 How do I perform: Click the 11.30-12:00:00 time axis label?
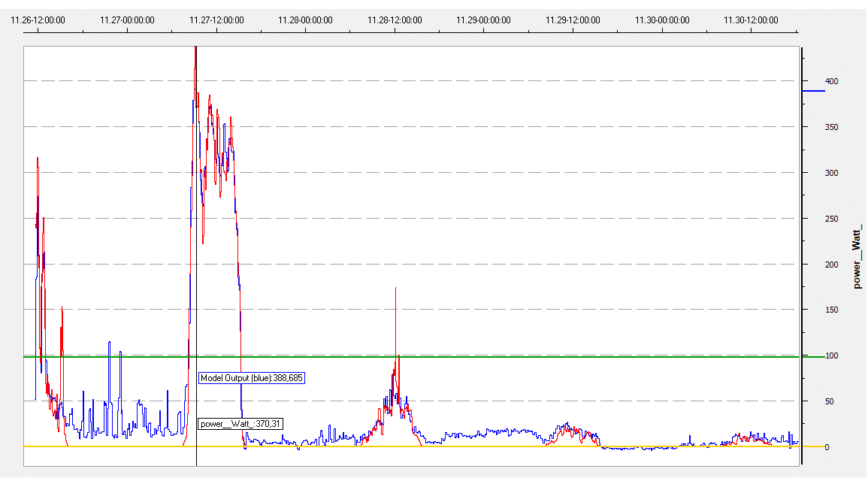pos(751,20)
